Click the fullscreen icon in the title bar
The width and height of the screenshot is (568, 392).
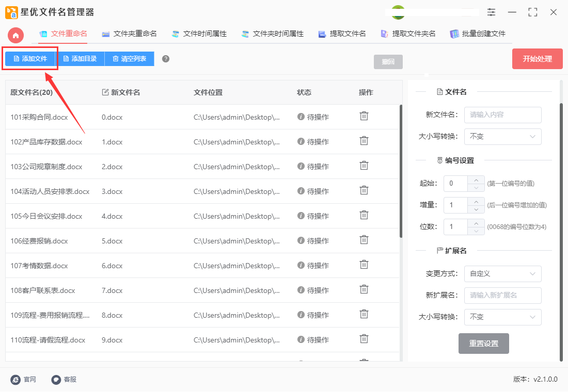click(x=532, y=12)
